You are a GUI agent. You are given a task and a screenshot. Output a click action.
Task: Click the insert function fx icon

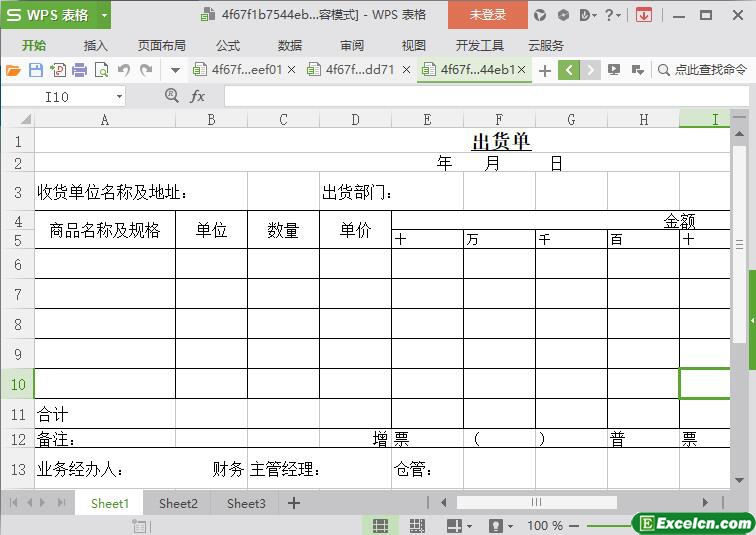point(198,96)
